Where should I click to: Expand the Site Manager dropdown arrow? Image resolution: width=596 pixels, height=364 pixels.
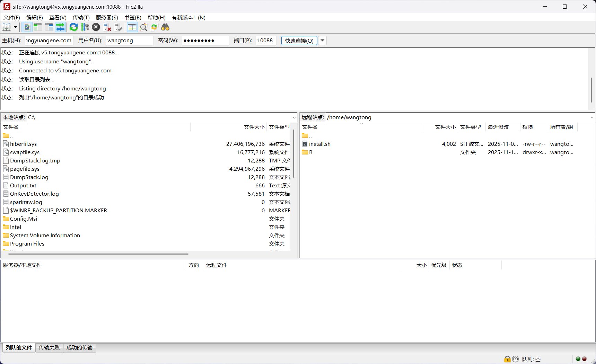[15, 27]
